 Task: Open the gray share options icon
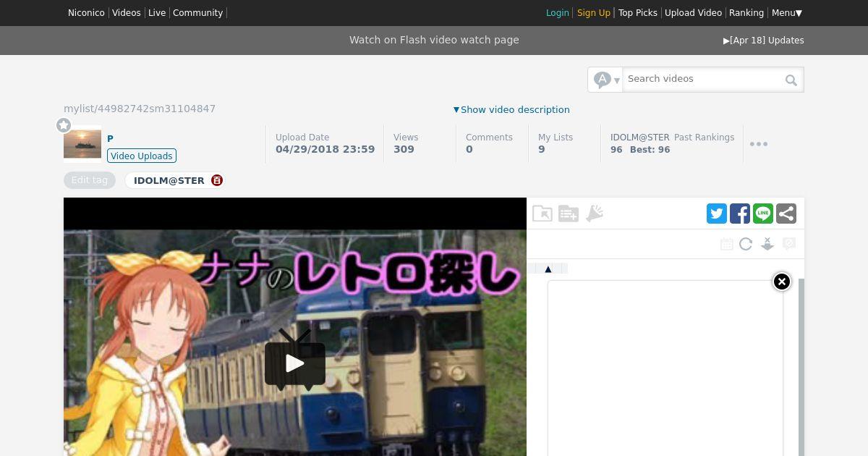[786, 214]
